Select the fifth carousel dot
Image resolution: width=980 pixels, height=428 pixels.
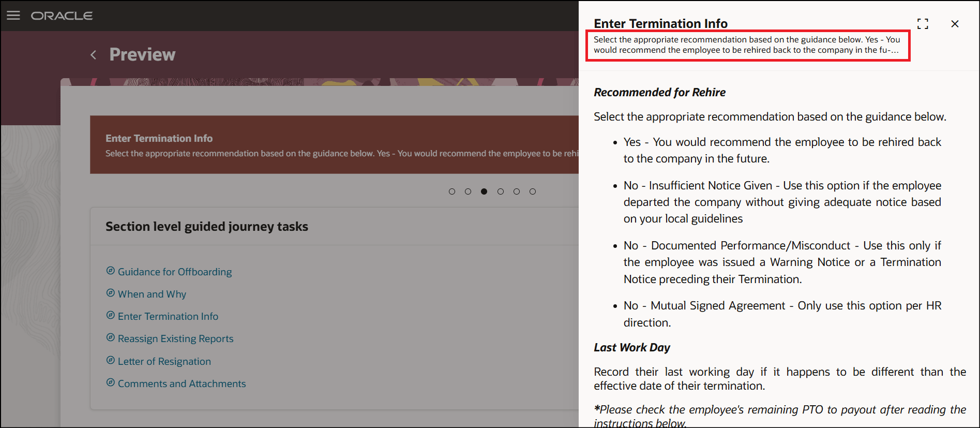click(517, 191)
